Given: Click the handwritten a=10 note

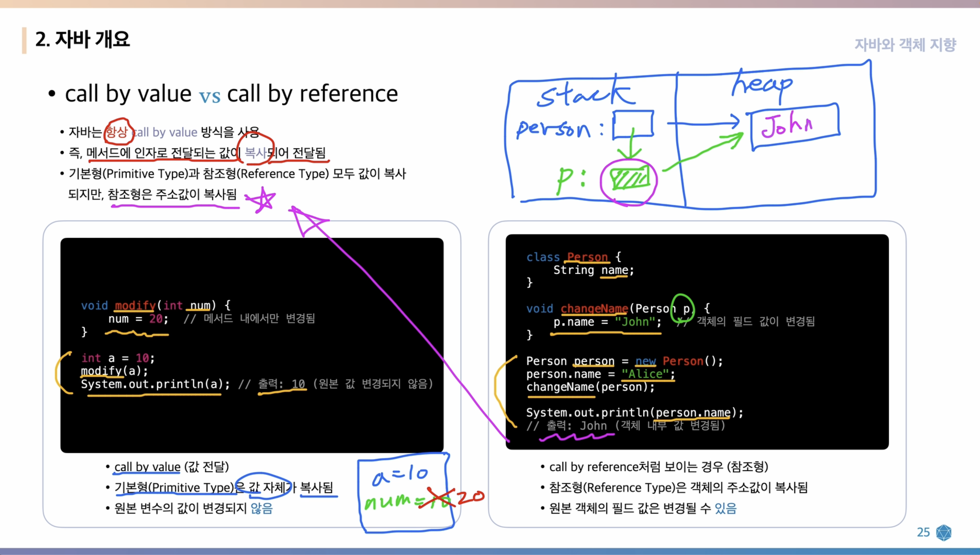Looking at the screenshot, I should 400,475.
